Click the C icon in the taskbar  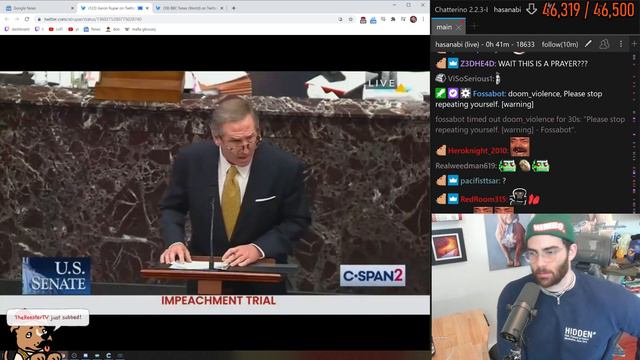coord(108,356)
